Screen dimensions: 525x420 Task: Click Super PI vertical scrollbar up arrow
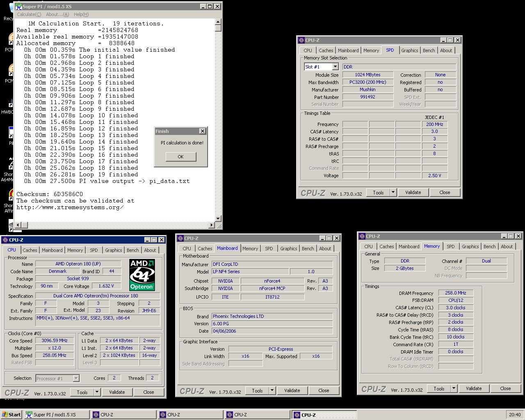point(218,22)
